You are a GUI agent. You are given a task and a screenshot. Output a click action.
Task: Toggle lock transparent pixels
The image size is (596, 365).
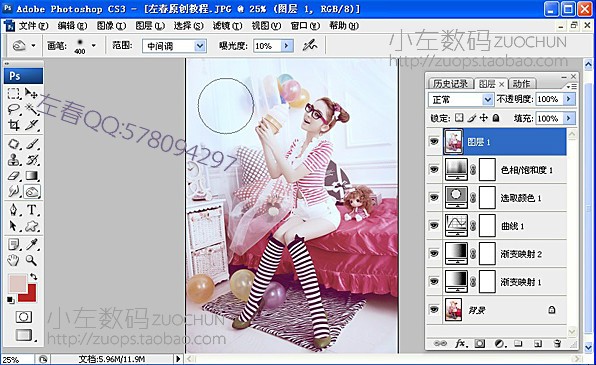[459, 118]
